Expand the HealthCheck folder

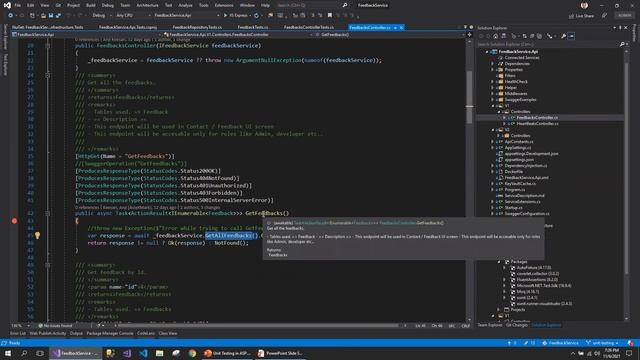click(493, 82)
